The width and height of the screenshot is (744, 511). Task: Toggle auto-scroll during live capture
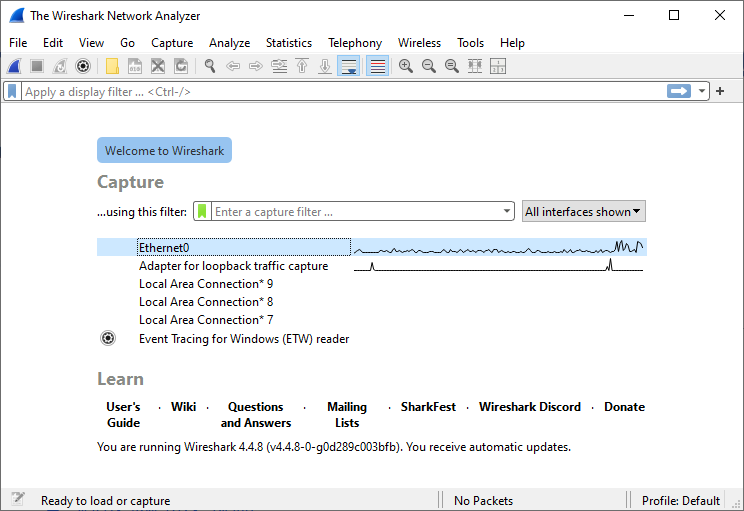coord(349,66)
